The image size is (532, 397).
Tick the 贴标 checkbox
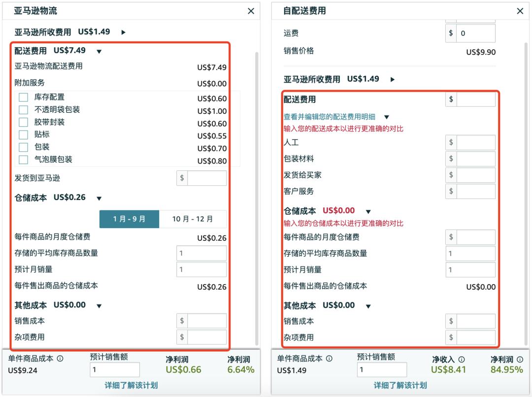click(24, 134)
